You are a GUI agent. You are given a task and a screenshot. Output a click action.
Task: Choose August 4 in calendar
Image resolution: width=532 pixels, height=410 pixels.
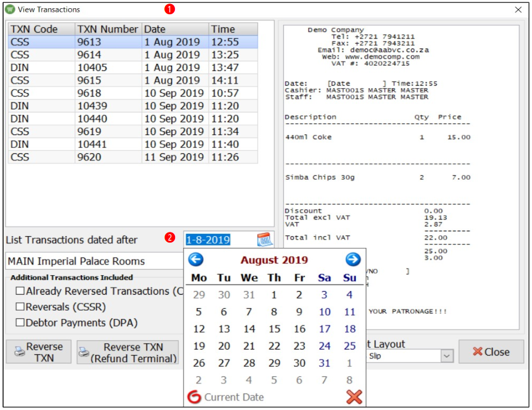tap(349, 295)
